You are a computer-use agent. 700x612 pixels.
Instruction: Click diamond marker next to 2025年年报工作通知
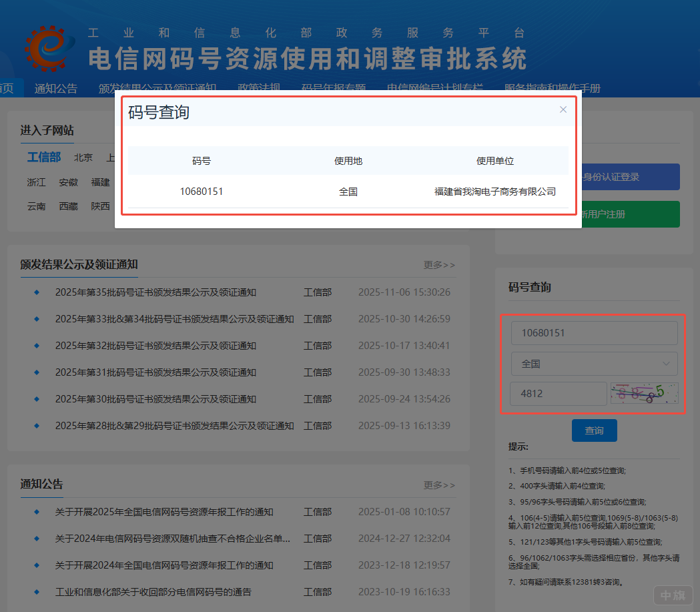(36, 512)
